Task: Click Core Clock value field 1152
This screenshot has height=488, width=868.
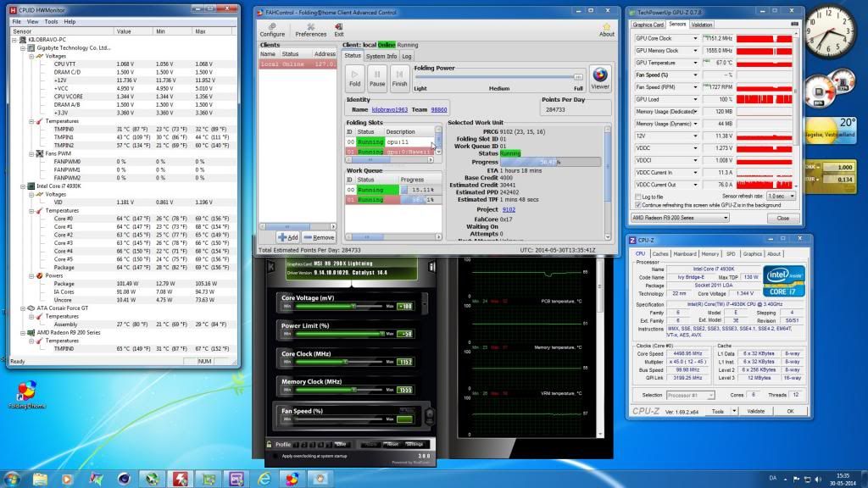Action: pos(404,362)
